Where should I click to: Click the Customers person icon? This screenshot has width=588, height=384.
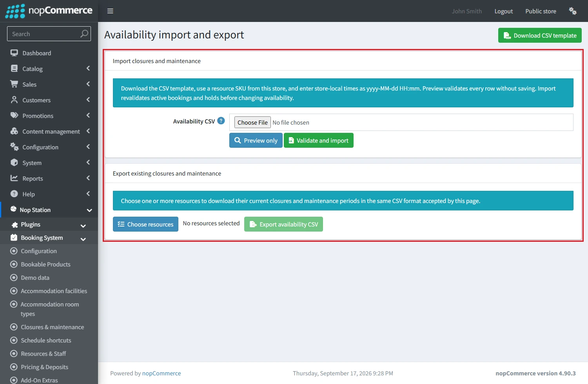click(x=15, y=100)
